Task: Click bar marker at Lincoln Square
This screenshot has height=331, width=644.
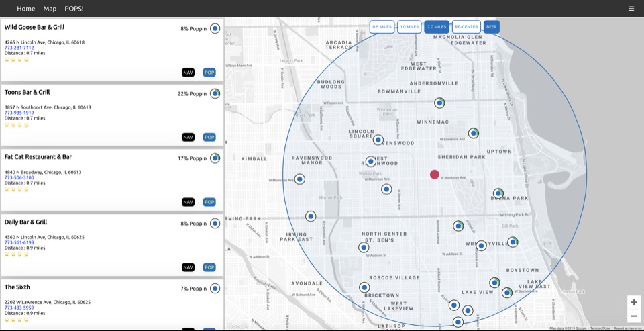Action: click(378, 140)
